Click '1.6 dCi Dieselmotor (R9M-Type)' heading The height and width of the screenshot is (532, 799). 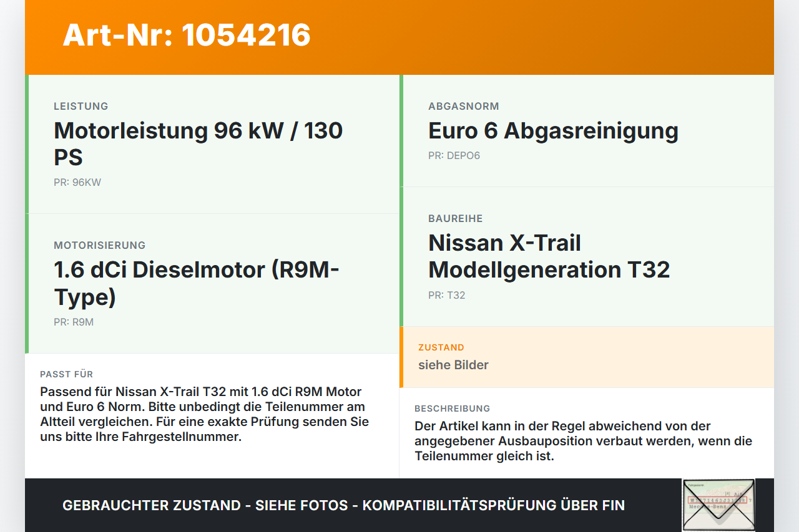tap(197, 283)
